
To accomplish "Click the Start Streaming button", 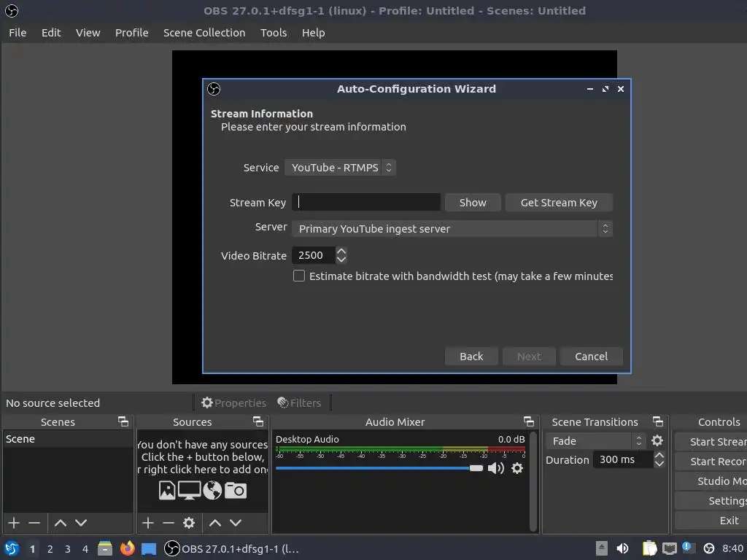I will [x=711, y=441].
